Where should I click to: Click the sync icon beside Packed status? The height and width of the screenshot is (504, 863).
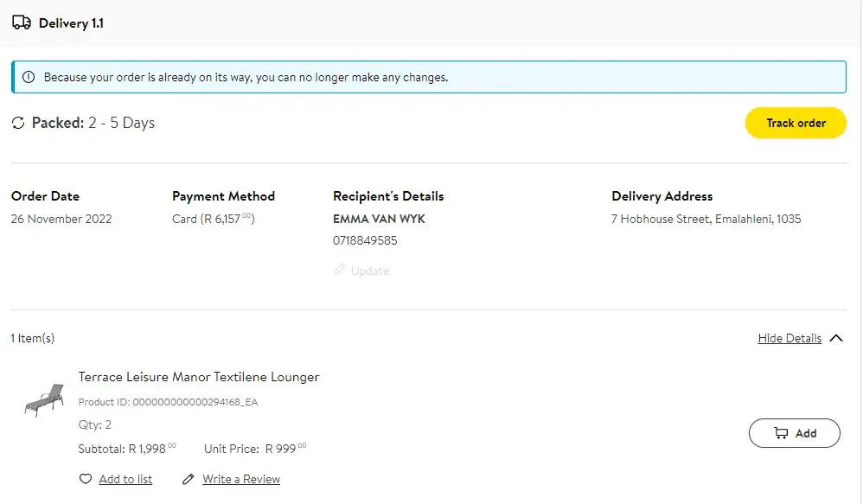(18, 123)
